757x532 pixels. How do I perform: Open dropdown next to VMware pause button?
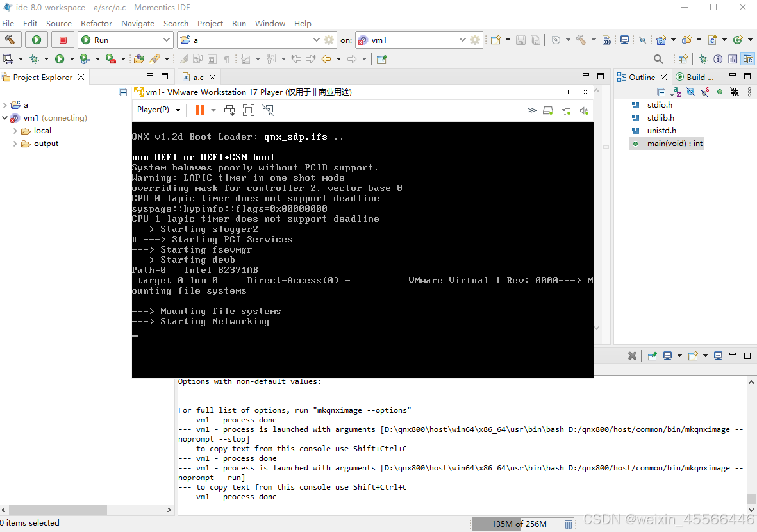point(213,110)
